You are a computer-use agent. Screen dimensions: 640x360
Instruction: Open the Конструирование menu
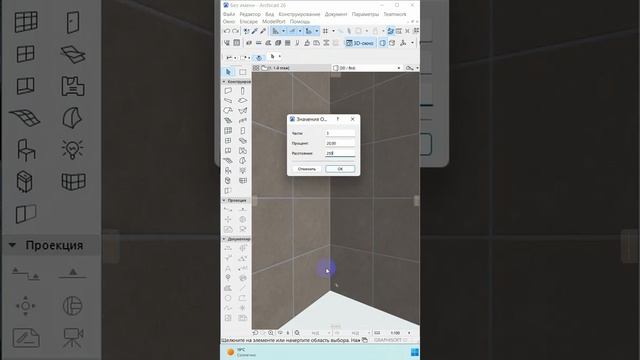(299, 14)
